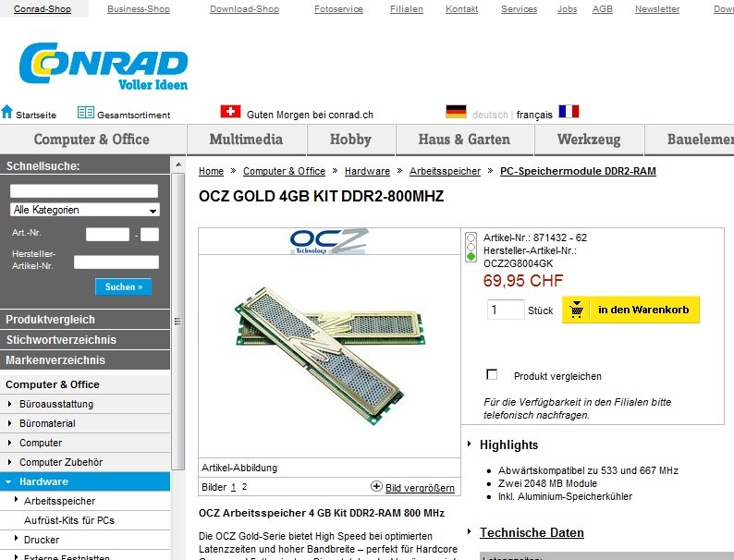Expand the Arbeitsspeicher subcategory
The image size is (734, 560).
click(x=16, y=500)
